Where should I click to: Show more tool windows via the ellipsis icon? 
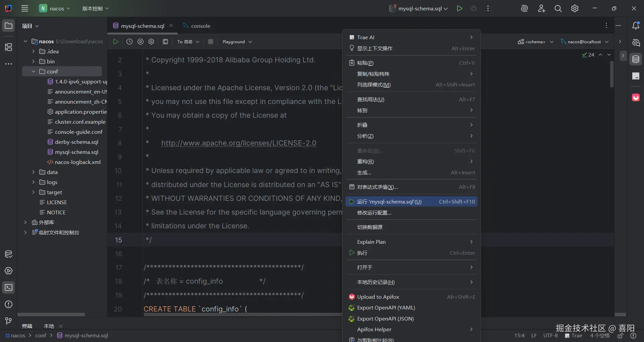9,64
